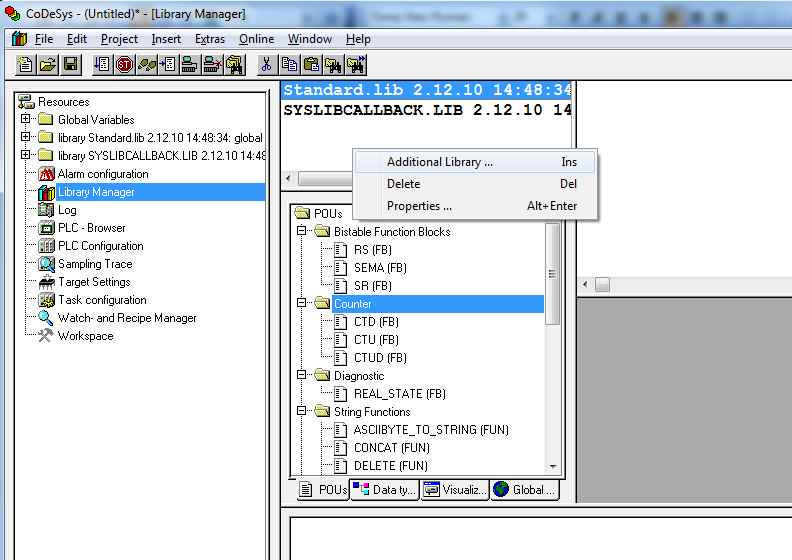Collapse the Counter folder
Image resolution: width=792 pixels, height=560 pixels.
click(302, 303)
